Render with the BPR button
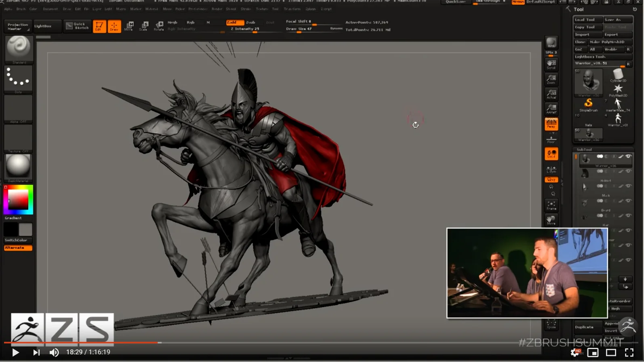The height and width of the screenshot is (362, 644). tap(551, 43)
